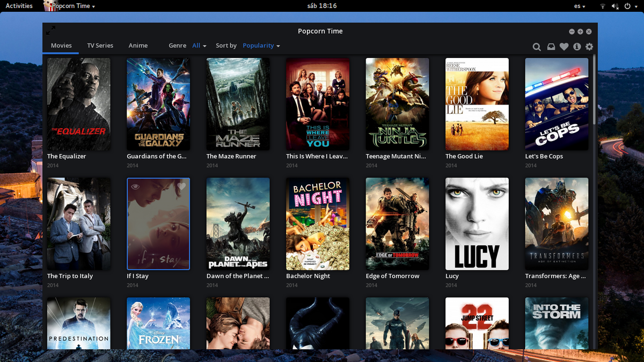This screenshot has height=362, width=644.
Task: Click the title text "Lucy"
Action: (x=452, y=276)
